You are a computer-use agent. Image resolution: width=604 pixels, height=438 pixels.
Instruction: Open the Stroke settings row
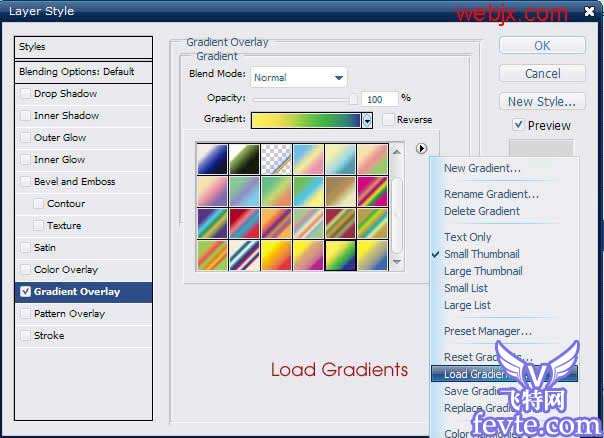[x=83, y=336]
